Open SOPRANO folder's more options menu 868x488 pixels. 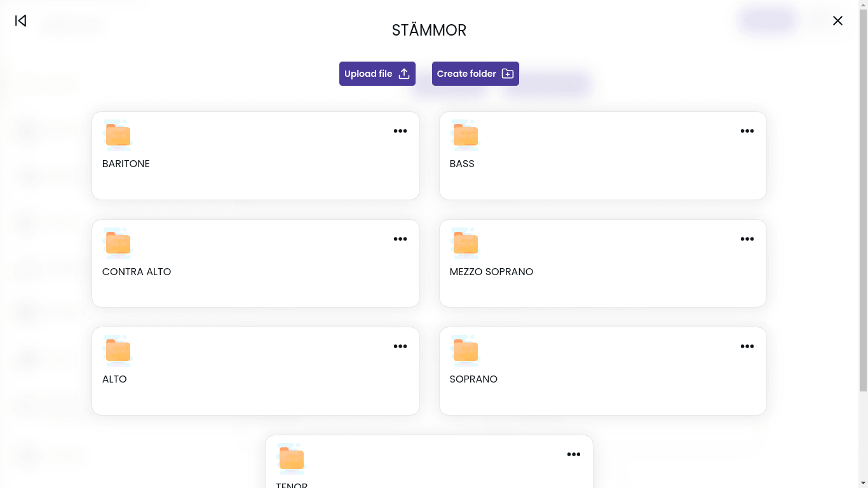(747, 346)
